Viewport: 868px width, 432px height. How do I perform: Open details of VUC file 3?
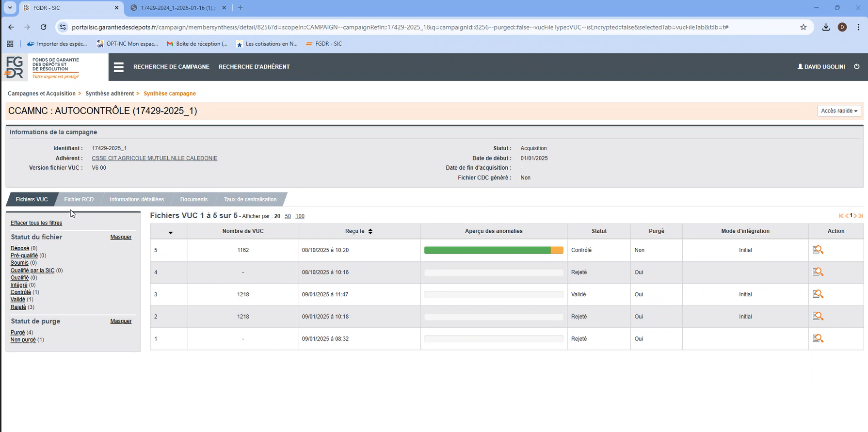point(818,294)
